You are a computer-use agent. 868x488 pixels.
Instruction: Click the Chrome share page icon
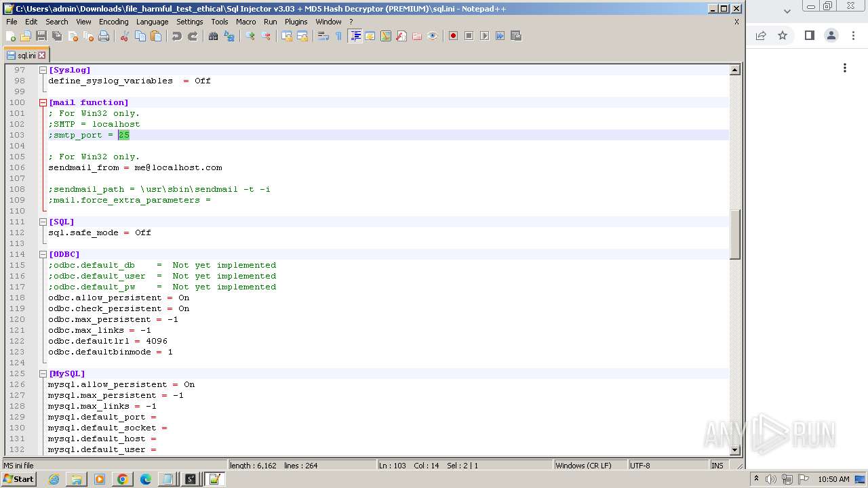(761, 35)
